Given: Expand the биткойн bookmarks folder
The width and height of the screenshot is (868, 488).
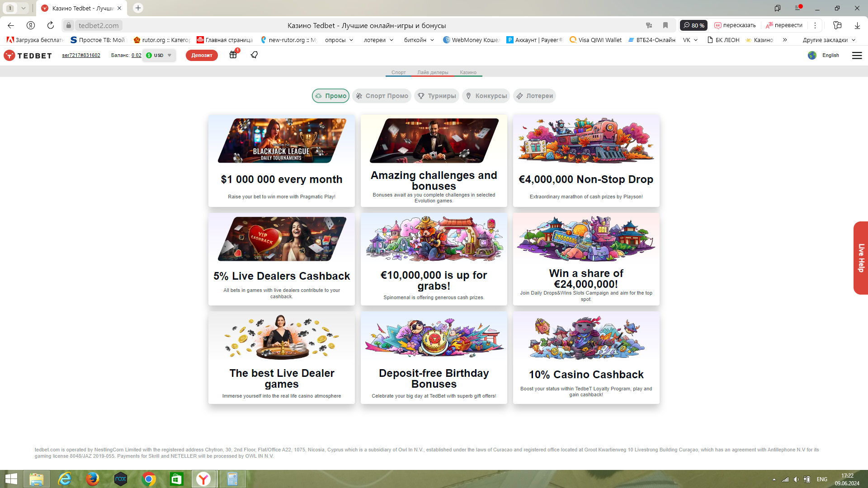Looking at the screenshot, I should pyautogui.click(x=419, y=40).
